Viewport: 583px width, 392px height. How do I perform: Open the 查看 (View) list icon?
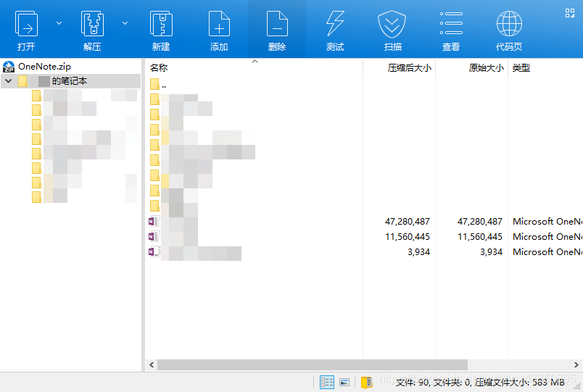coord(451,23)
